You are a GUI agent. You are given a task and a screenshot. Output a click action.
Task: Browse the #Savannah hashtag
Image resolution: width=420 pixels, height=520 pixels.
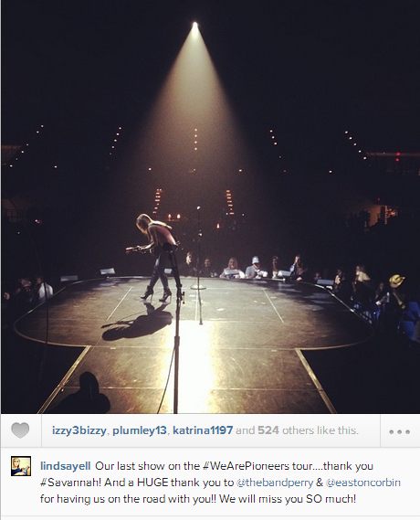click(x=71, y=483)
